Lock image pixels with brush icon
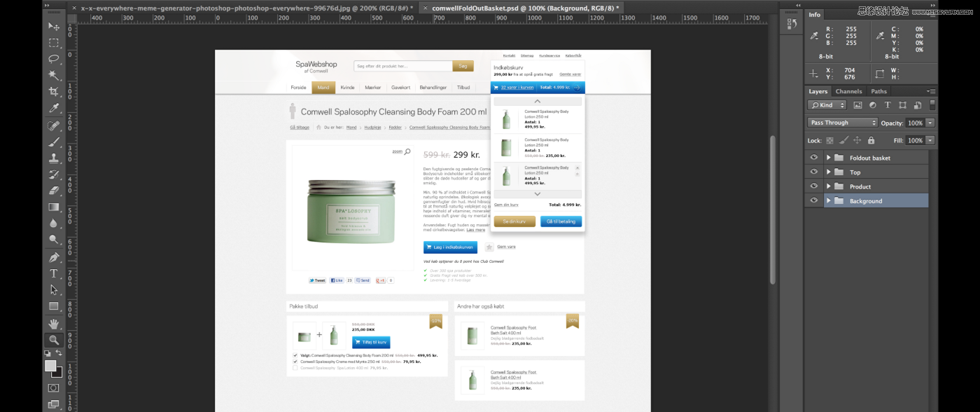Viewport: 980px width, 412px height. 843,141
